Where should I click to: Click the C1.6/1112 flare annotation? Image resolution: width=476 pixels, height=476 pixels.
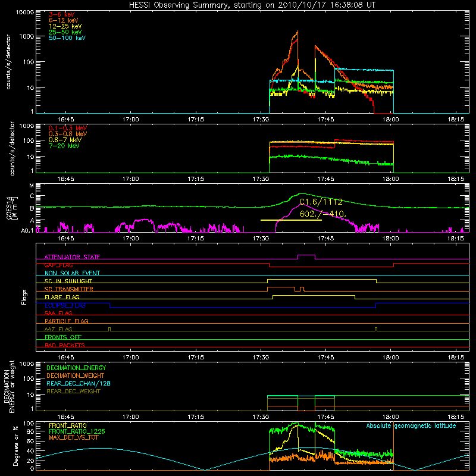pos(321,202)
